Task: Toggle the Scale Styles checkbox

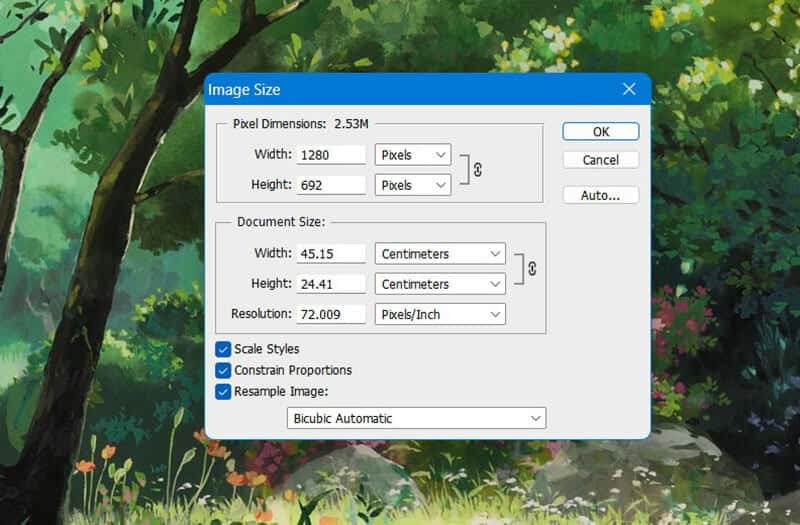Action: (224, 349)
